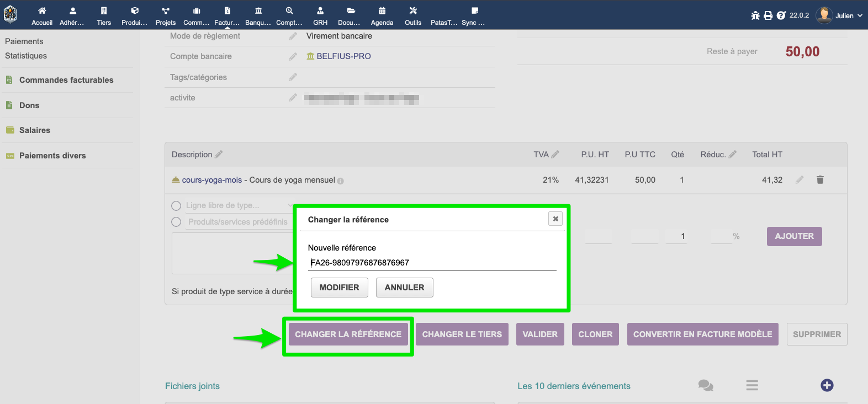Add a new event with plus icon
Image resolution: width=868 pixels, height=404 pixels.
pyautogui.click(x=827, y=385)
